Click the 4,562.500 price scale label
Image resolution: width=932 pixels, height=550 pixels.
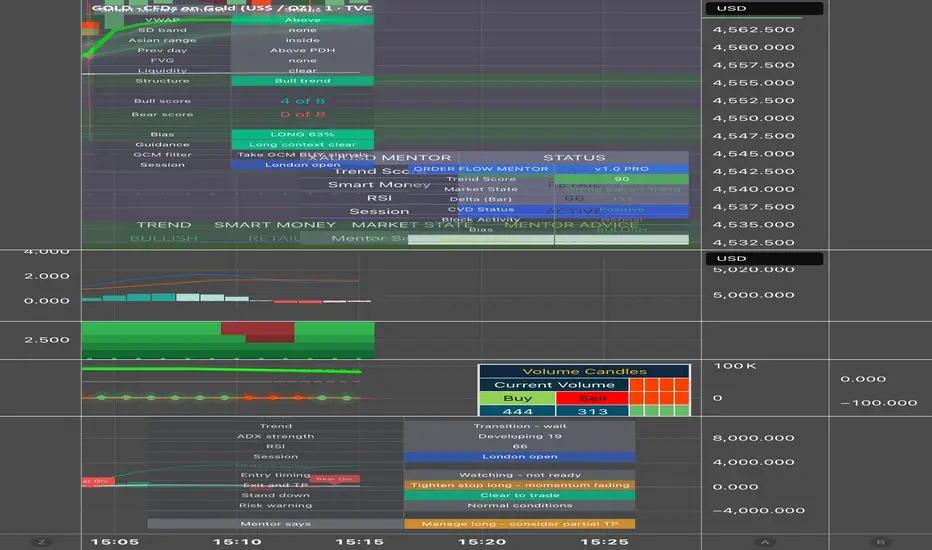tap(753, 30)
